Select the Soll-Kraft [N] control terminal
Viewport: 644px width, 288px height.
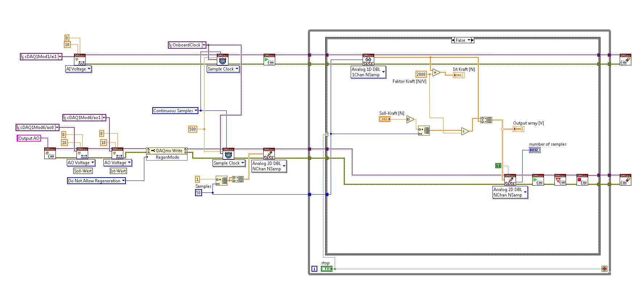(385, 119)
